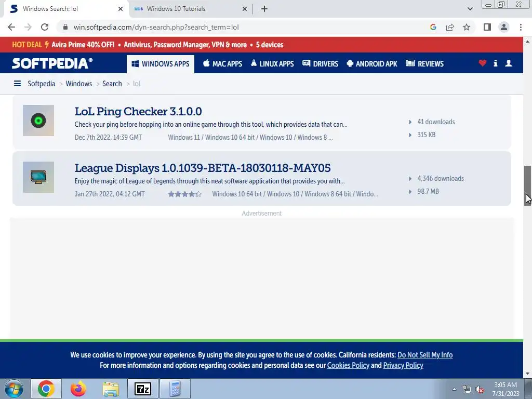The image size is (532, 399).
Task: Open the Privacy Policy link
Action: point(403,365)
